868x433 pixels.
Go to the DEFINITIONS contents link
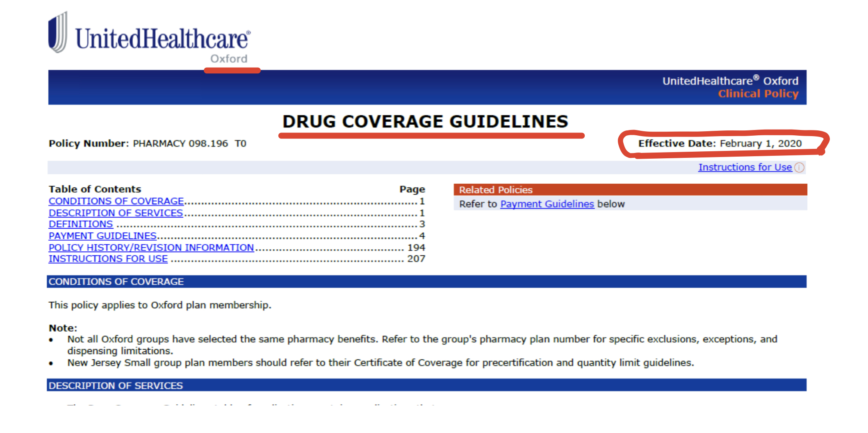[81, 224]
